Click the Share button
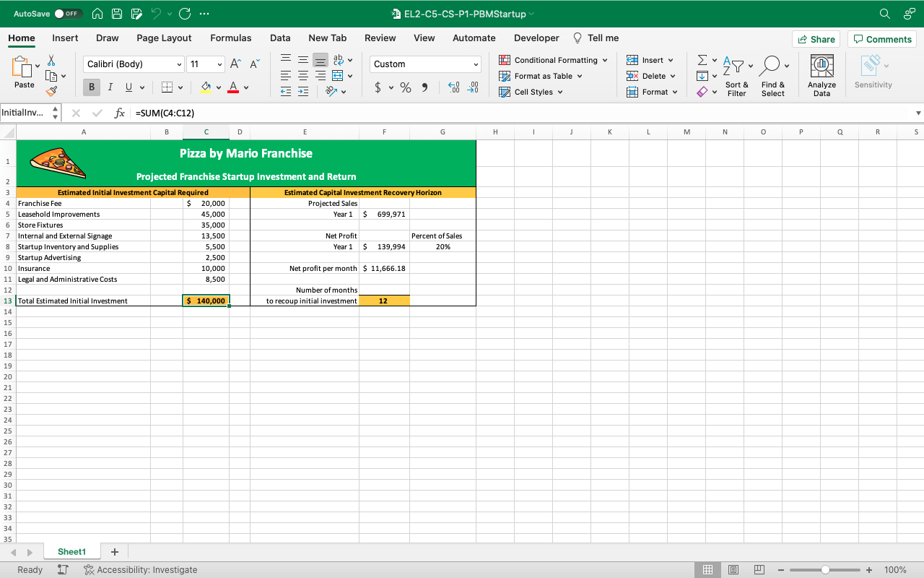924x578 pixels. click(x=816, y=40)
